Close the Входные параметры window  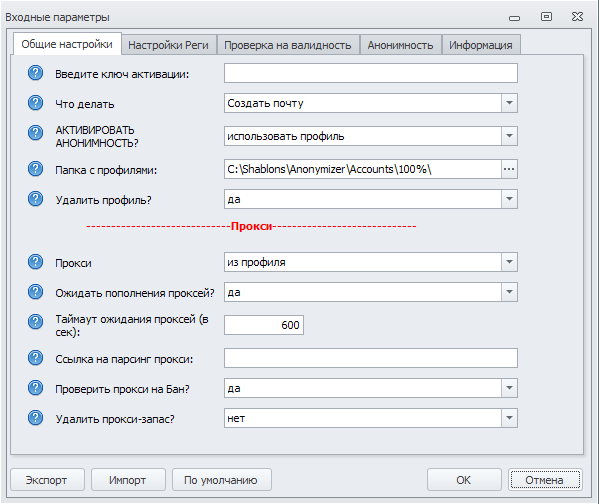pyautogui.click(x=577, y=16)
